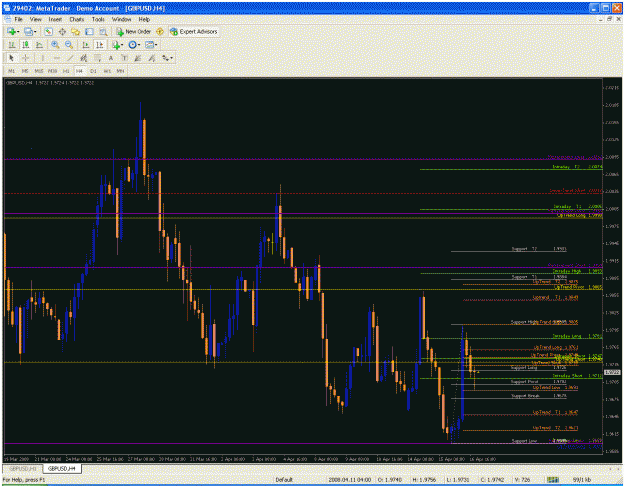Screen dimensions: 625x486
Task: Toggle the Expert Advisors button
Action: (x=194, y=31)
